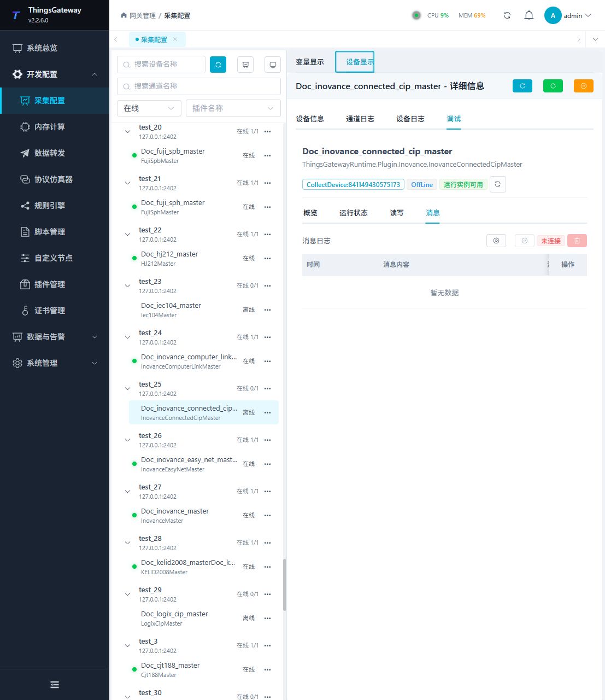Open 规则引擎 in sidebar

pyautogui.click(x=55, y=206)
